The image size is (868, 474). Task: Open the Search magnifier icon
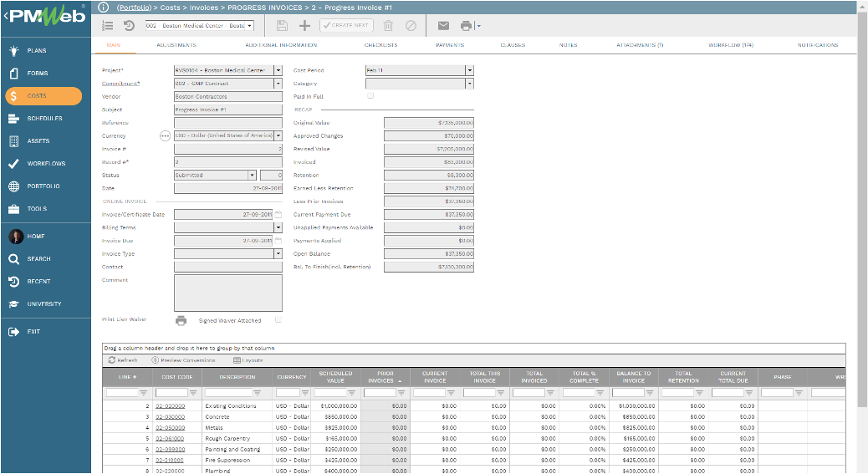pos(14,259)
